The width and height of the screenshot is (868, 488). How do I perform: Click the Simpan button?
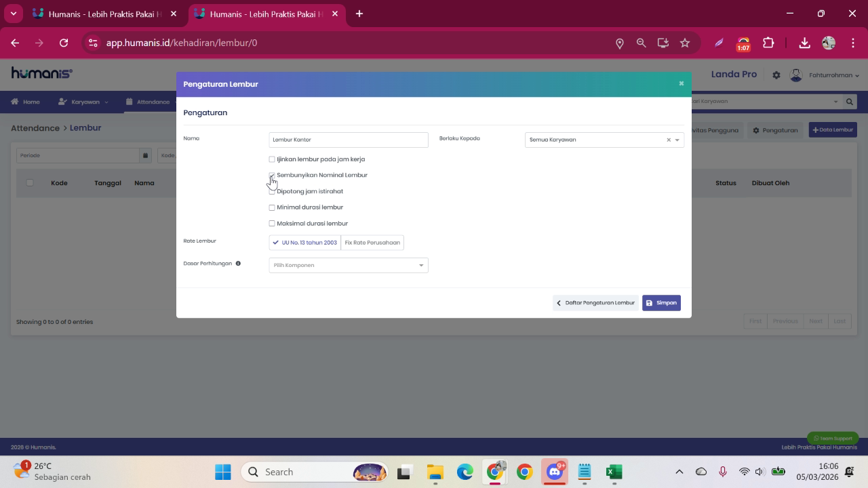pyautogui.click(x=661, y=303)
